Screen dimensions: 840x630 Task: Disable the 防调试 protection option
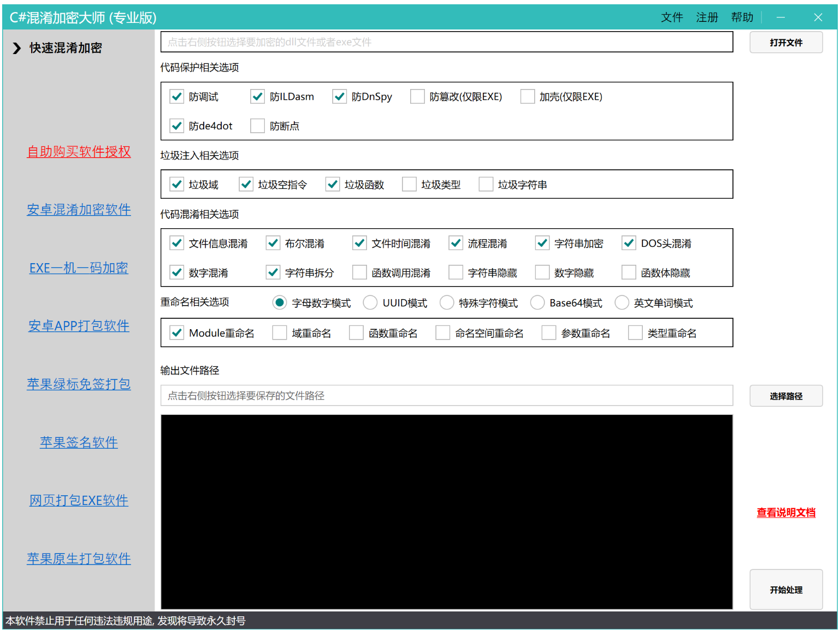[176, 96]
